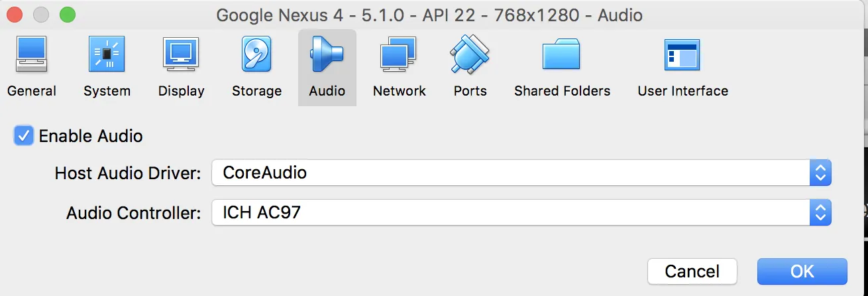Click the red close window button
This screenshot has height=296, width=868.
click(x=14, y=14)
